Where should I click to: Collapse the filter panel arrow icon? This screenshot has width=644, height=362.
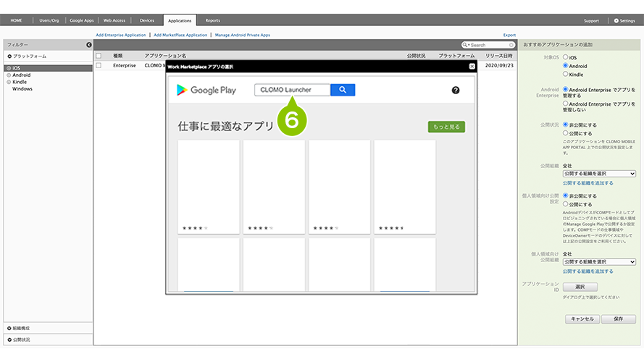pyautogui.click(x=88, y=45)
